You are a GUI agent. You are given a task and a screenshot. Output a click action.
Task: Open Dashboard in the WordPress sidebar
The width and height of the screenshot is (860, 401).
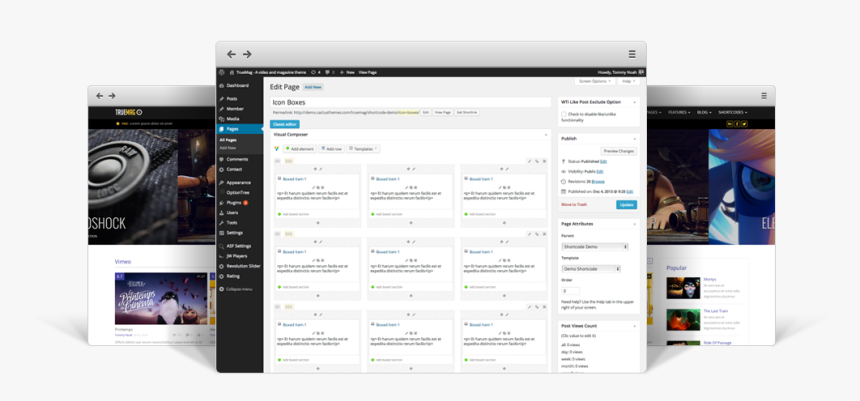(x=238, y=86)
